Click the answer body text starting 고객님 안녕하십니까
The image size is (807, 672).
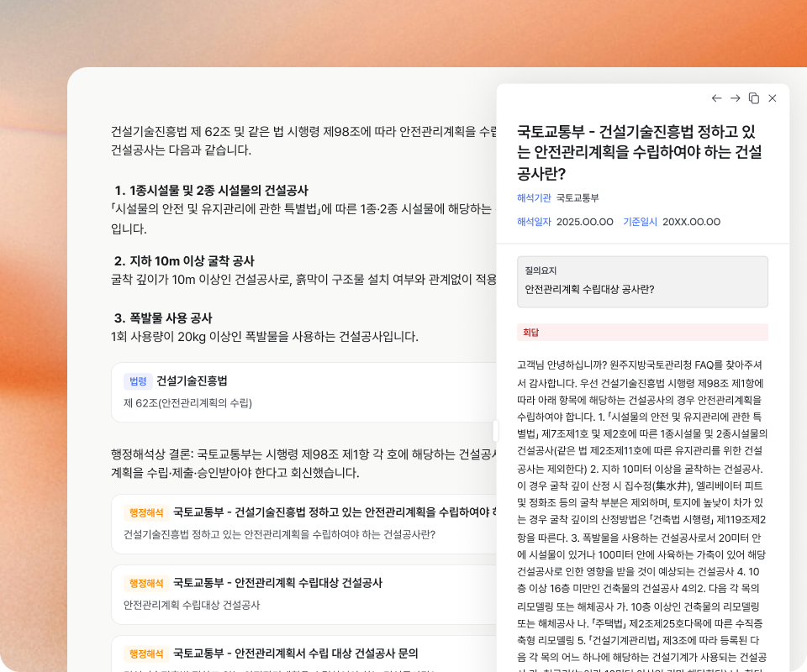click(642, 514)
